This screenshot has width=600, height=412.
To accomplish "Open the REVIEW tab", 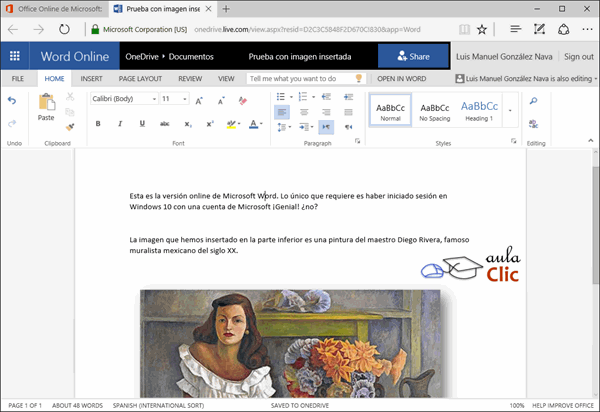I will coord(190,79).
